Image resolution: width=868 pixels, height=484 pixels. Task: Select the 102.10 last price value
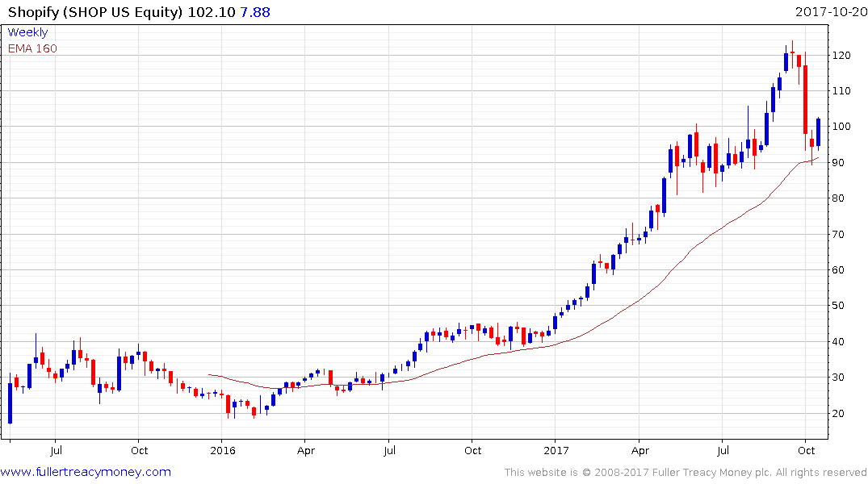212,12
